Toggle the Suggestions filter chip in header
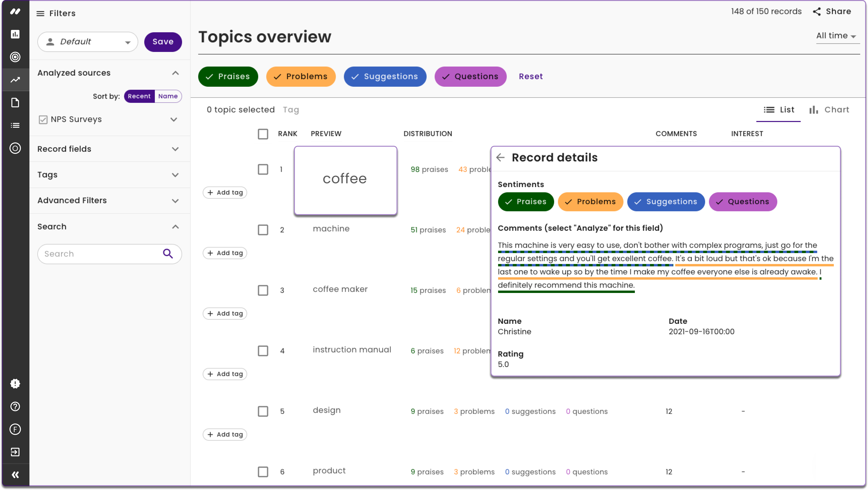This screenshot has width=868, height=490. tap(385, 76)
